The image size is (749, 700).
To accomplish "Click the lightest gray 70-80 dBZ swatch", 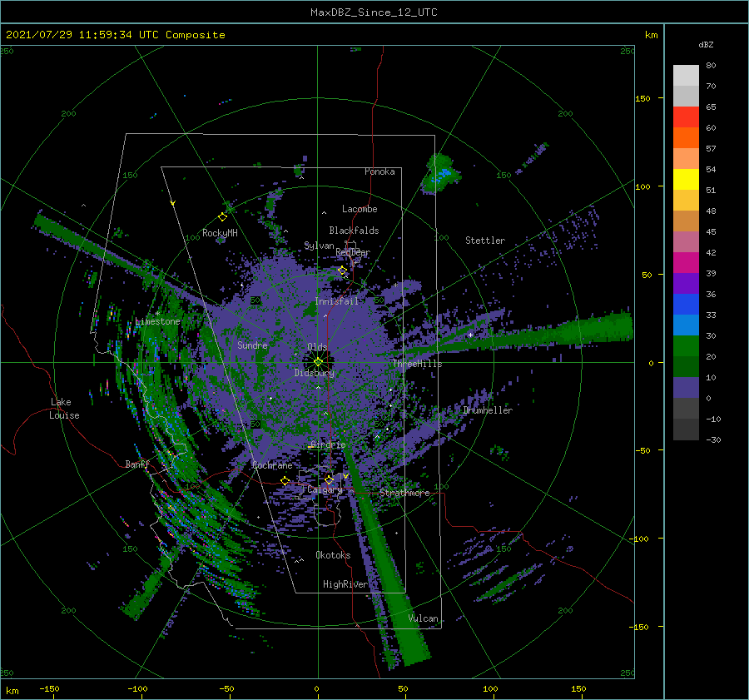I will coord(686,76).
